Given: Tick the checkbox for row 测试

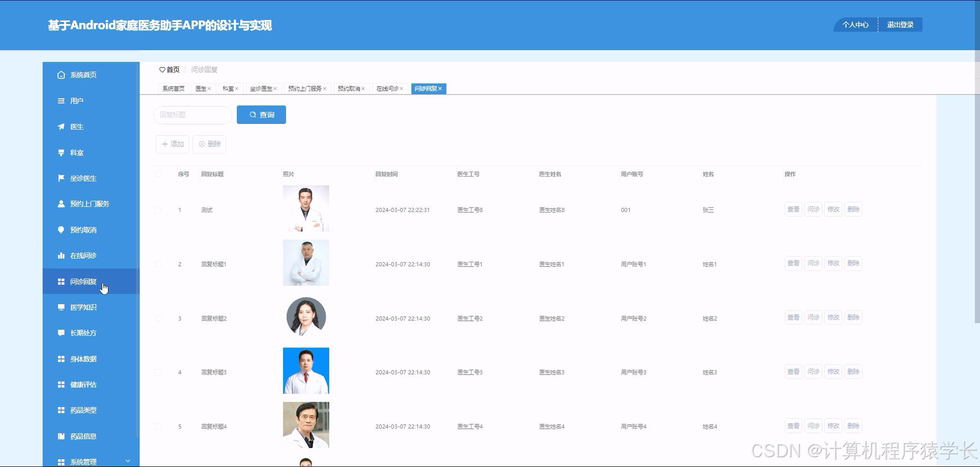Looking at the screenshot, I should click(158, 210).
